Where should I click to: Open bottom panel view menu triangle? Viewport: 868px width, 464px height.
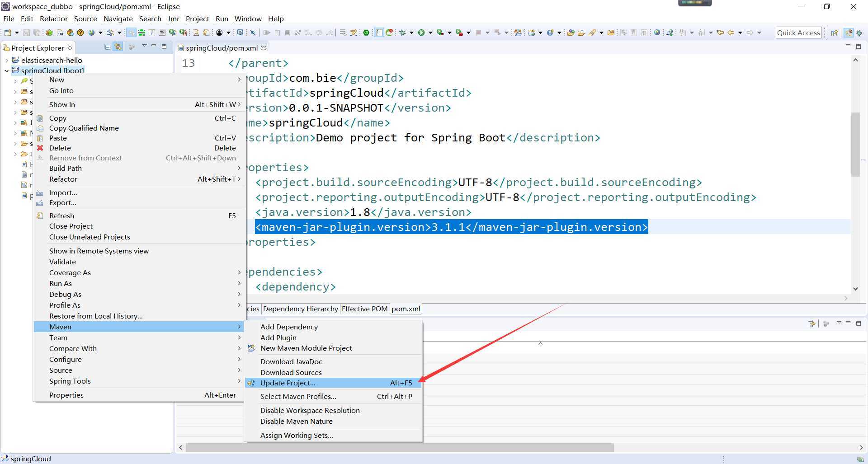(839, 323)
